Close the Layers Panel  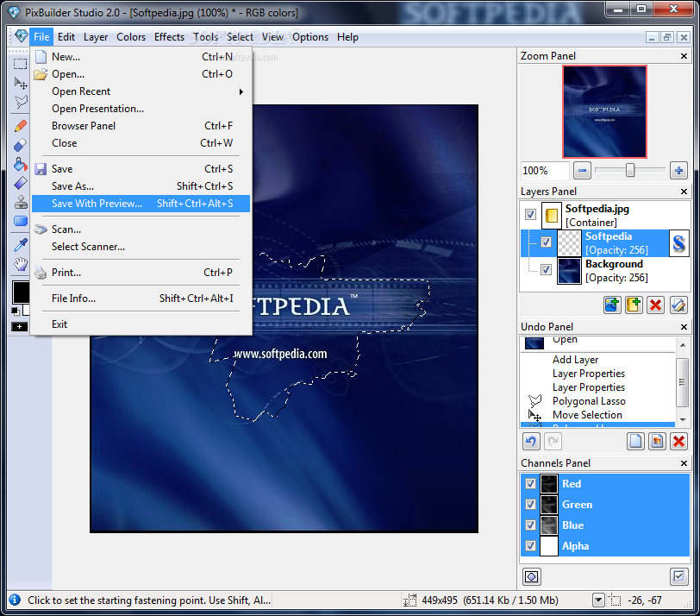684,192
